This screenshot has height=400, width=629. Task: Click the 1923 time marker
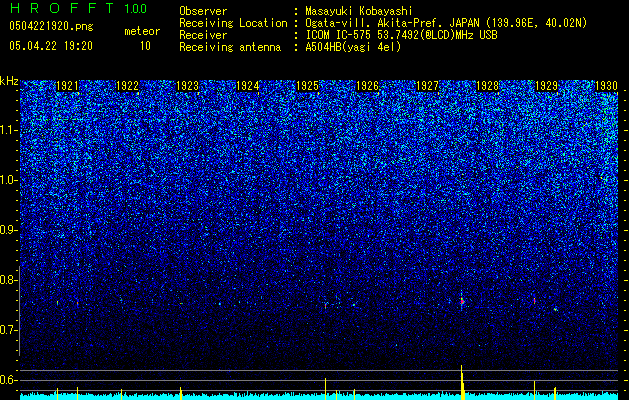click(x=187, y=86)
